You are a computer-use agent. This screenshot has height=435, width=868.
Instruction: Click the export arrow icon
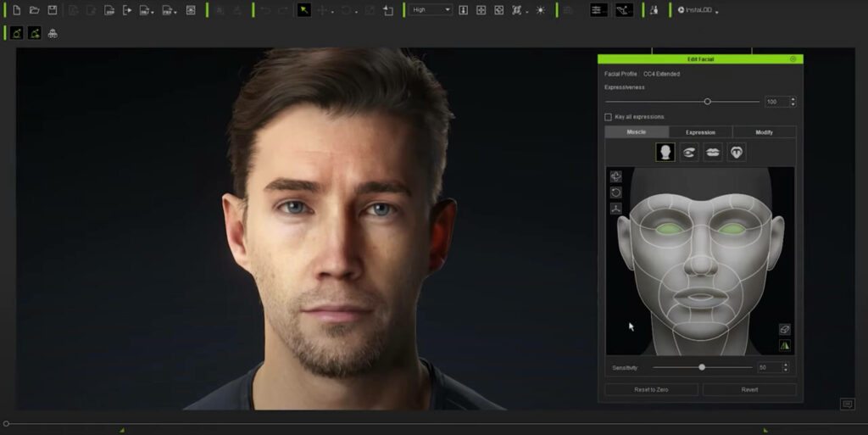pos(127,10)
